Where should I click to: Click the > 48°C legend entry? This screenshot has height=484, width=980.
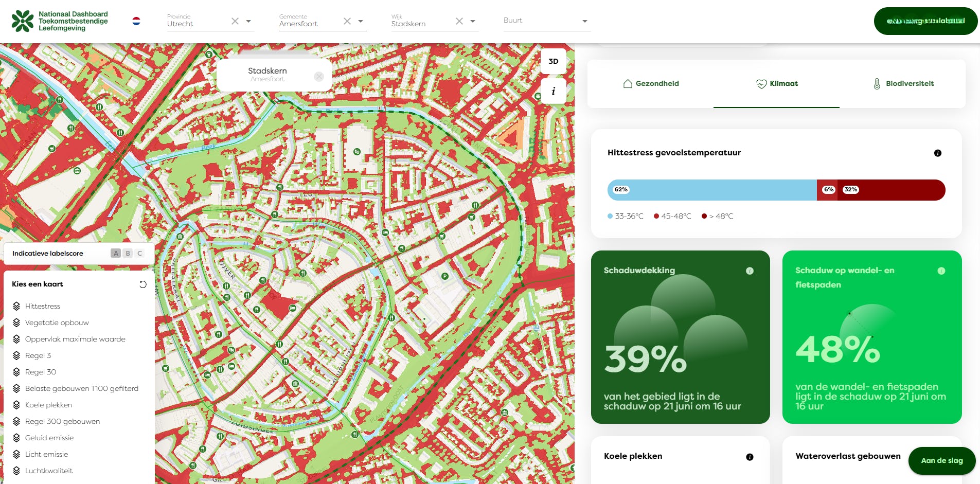717,216
